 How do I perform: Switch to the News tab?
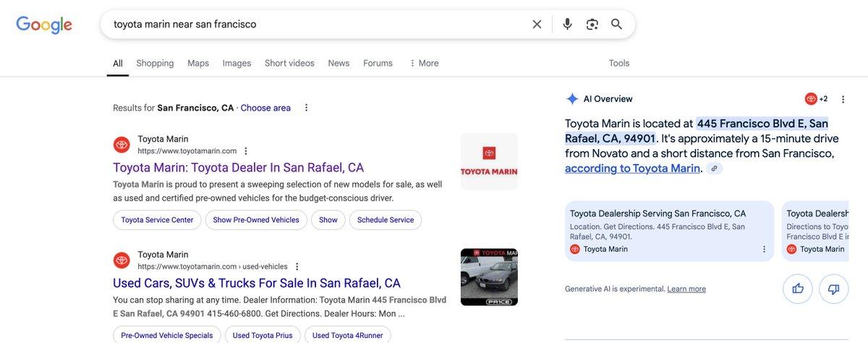(339, 64)
